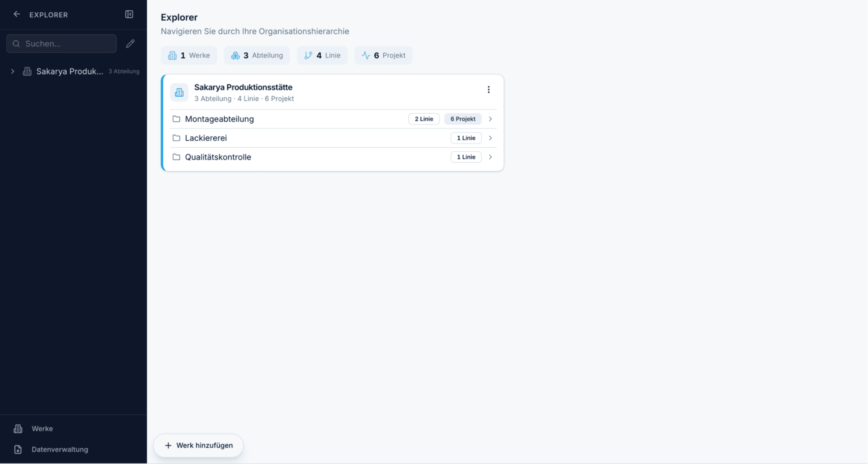Open the three-dot menu on Sakarya card
Screen dimensions: 868x464
pyautogui.click(x=488, y=89)
